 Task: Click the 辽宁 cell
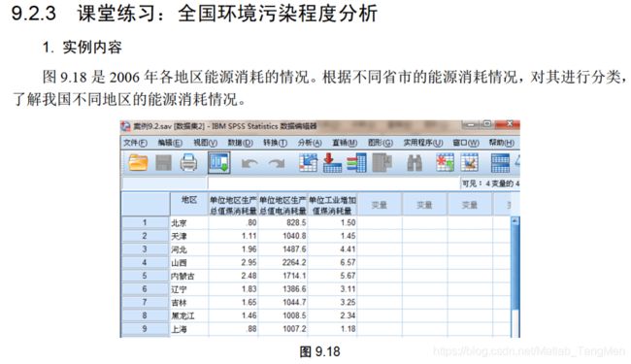pyautogui.click(x=189, y=289)
